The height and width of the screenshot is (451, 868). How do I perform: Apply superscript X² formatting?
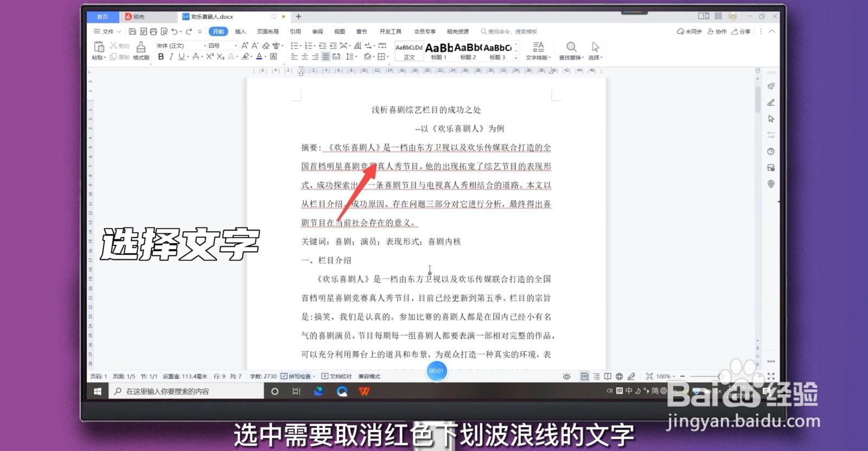[210, 56]
